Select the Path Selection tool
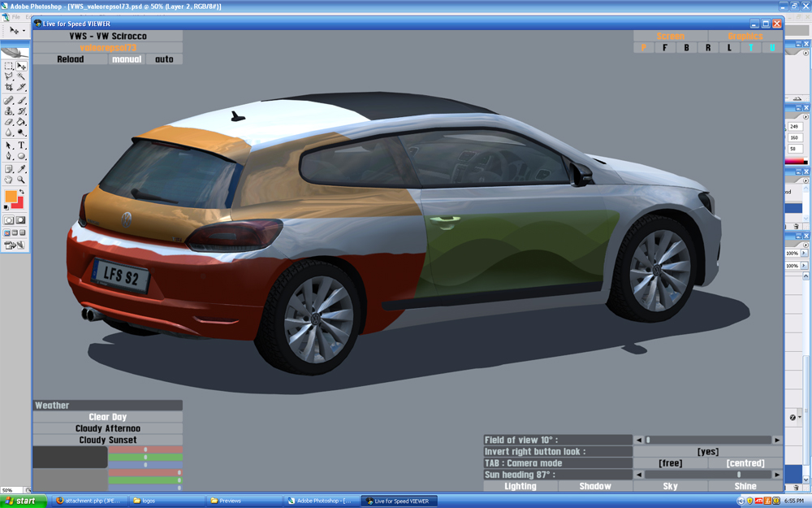 pos(9,145)
